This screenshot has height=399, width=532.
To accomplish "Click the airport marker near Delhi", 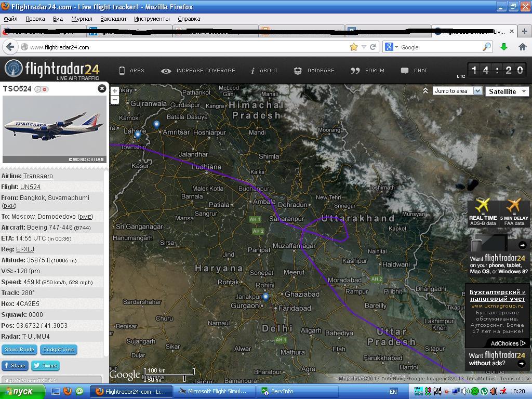I will (265, 297).
